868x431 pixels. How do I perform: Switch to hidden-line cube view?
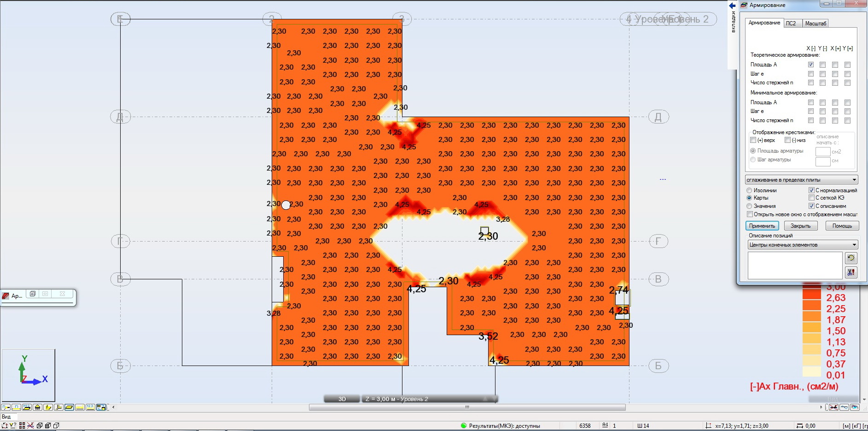[56, 425]
